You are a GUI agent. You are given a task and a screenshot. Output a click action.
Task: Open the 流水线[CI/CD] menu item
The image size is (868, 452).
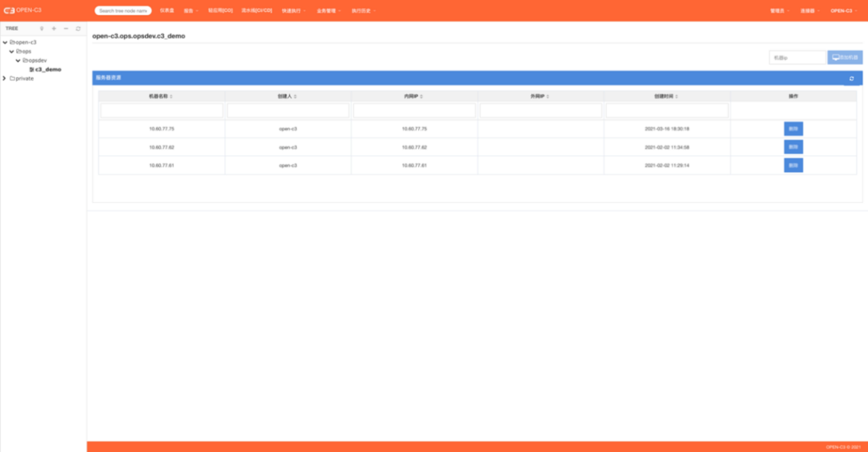[x=257, y=11]
